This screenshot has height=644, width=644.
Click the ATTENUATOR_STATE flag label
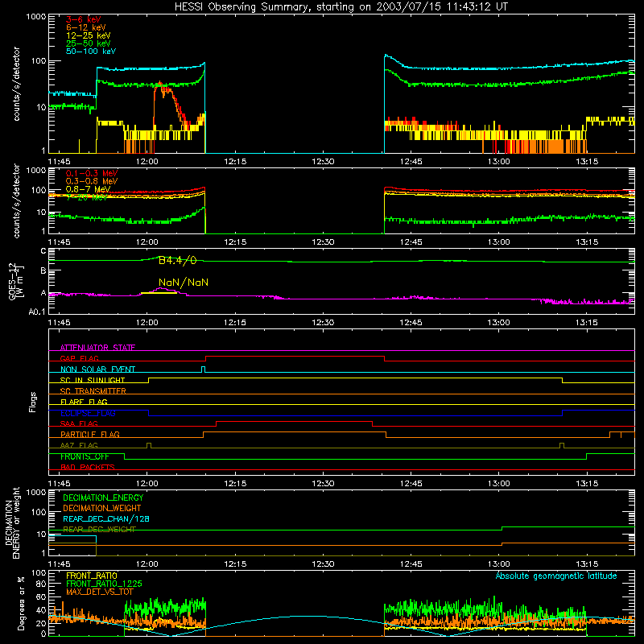tap(97, 348)
